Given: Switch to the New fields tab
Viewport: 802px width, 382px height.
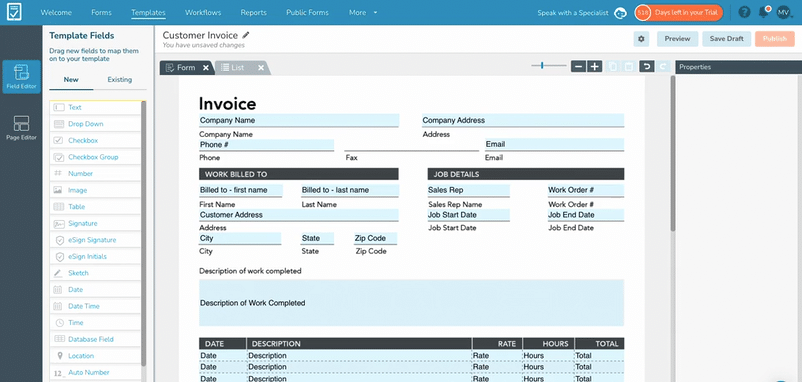Looking at the screenshot, I should pyautogui.click(x=71, y=80).
